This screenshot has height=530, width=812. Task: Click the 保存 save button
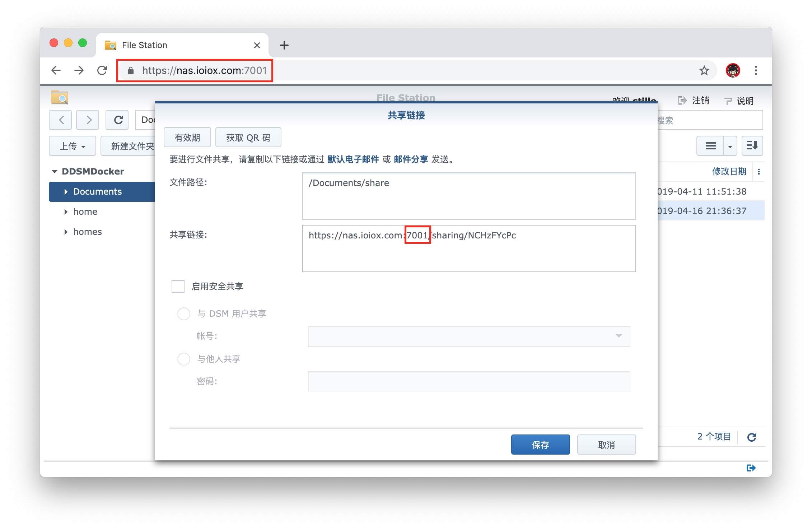540,445
